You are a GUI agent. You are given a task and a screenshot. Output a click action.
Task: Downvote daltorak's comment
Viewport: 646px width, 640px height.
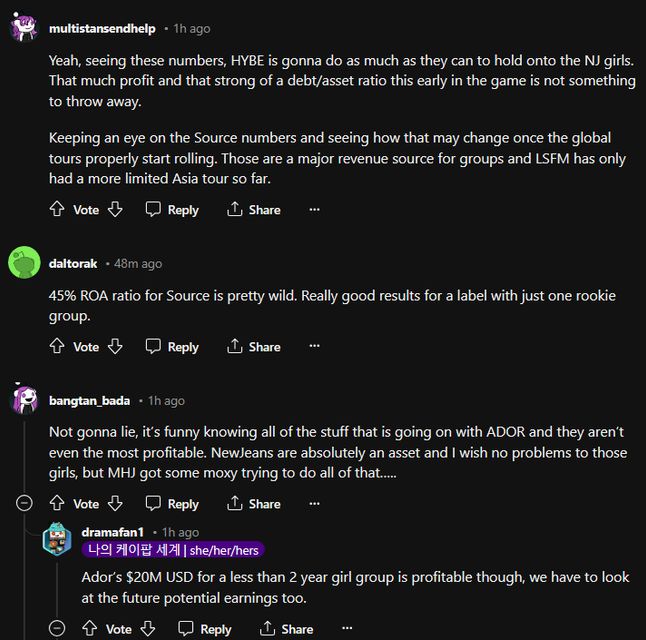coord(115,347)
